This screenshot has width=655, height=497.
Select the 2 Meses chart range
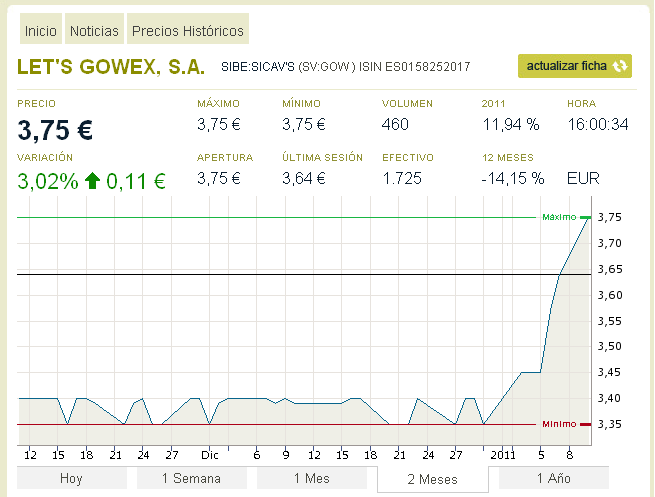432,479
